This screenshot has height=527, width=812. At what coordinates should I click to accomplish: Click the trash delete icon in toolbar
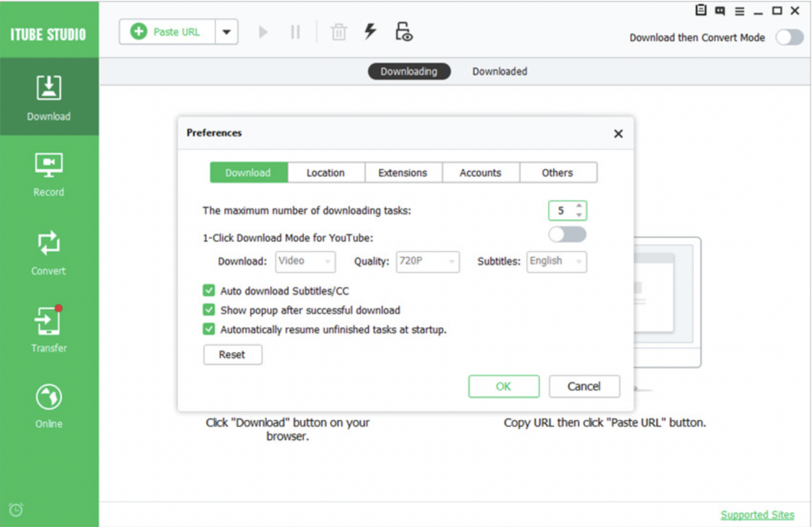[338, 32]
